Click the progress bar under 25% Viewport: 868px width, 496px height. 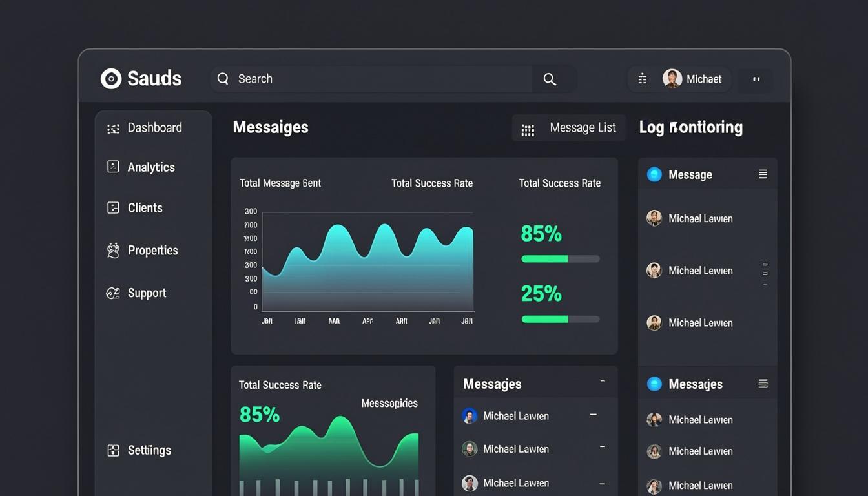point(561,319)
